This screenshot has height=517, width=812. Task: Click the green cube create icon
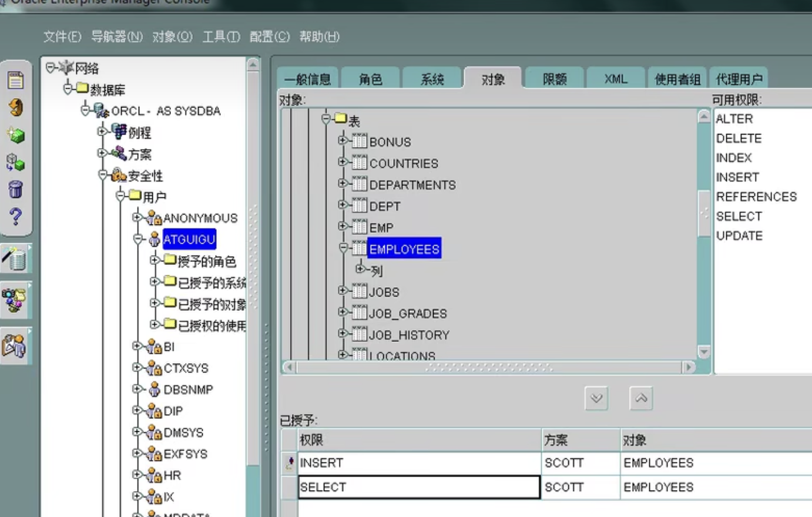[16, 136]
